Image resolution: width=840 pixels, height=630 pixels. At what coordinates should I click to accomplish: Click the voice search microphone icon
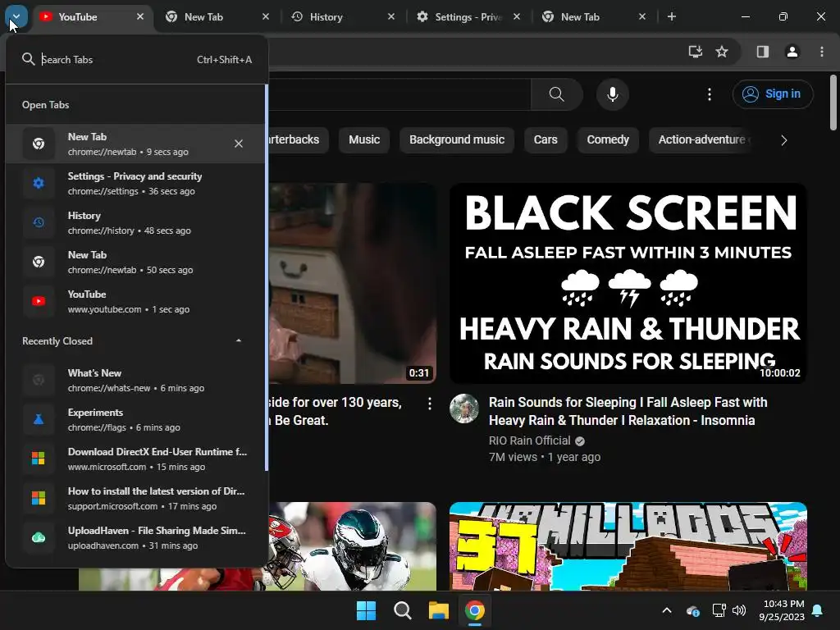tap(612, 94)
